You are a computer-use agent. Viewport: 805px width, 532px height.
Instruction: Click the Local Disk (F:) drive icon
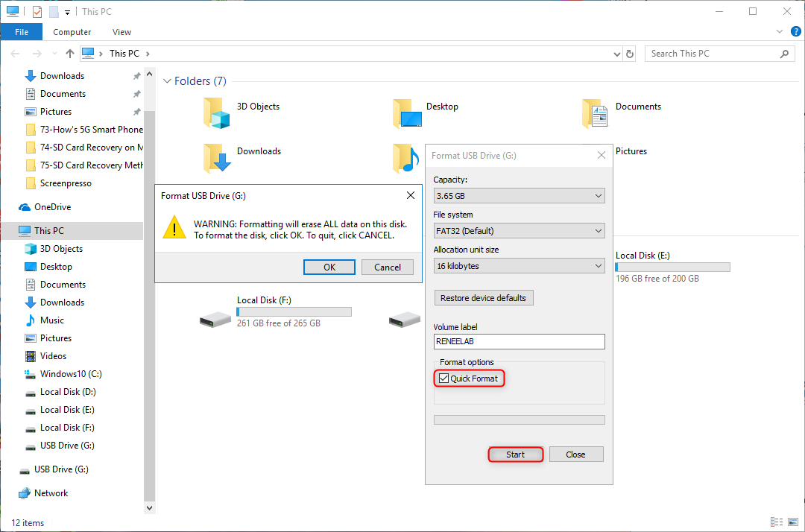pyautogui.click(x=215, y=319)
